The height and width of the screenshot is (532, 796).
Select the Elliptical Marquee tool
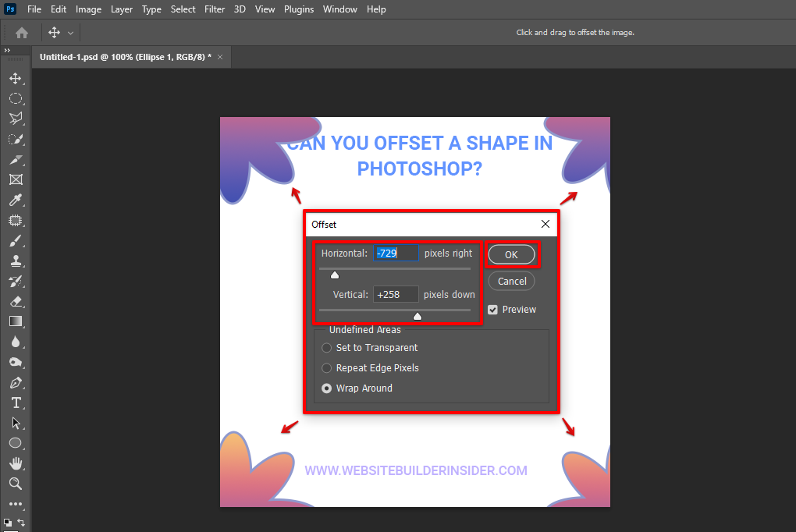pos(15,98)
